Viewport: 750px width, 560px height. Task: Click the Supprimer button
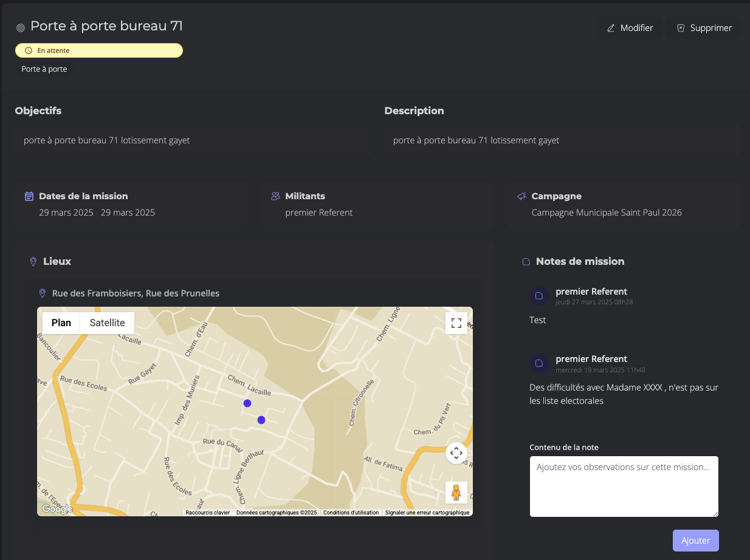coord(704,28)
